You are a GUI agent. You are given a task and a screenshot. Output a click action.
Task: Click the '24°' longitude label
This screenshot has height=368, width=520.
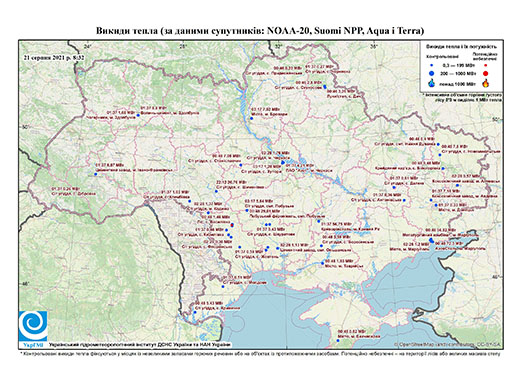click(88, 46)
